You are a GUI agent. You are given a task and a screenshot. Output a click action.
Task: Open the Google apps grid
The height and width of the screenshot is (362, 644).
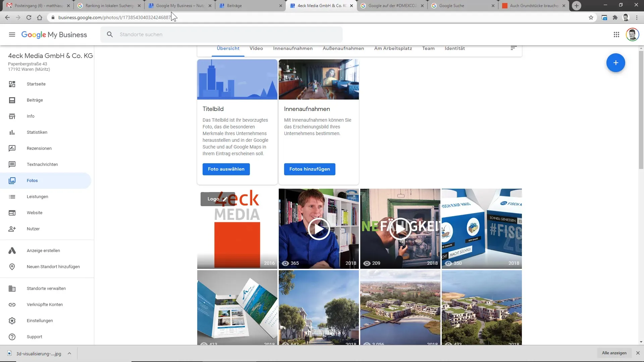[616, 35]
